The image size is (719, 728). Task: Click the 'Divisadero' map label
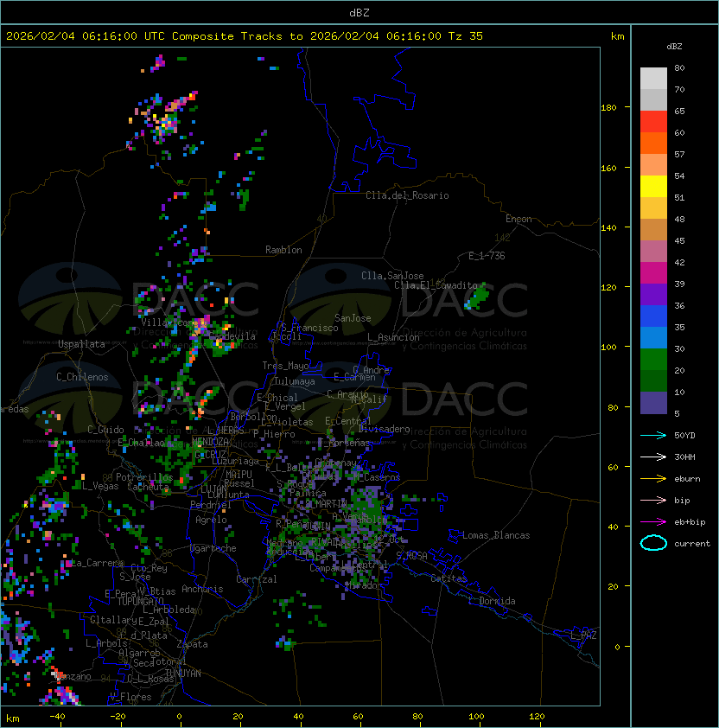click(384, 429)
